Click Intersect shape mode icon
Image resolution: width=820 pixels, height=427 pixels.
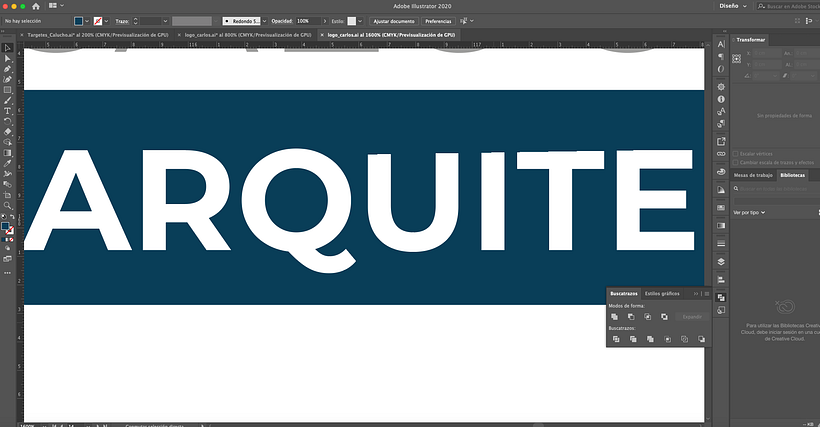point(648,317)
